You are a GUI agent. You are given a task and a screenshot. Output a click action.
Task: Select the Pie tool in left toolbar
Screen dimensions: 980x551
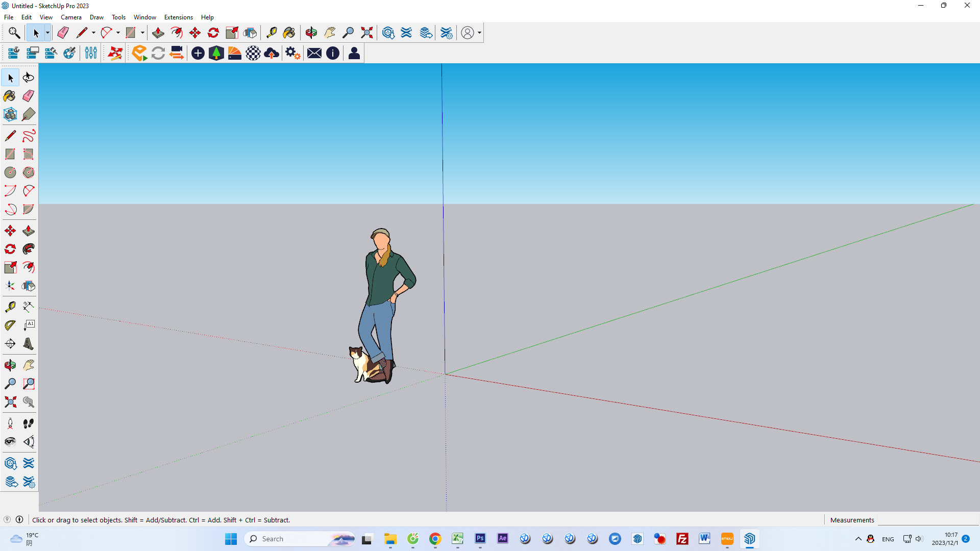point(29,209)
